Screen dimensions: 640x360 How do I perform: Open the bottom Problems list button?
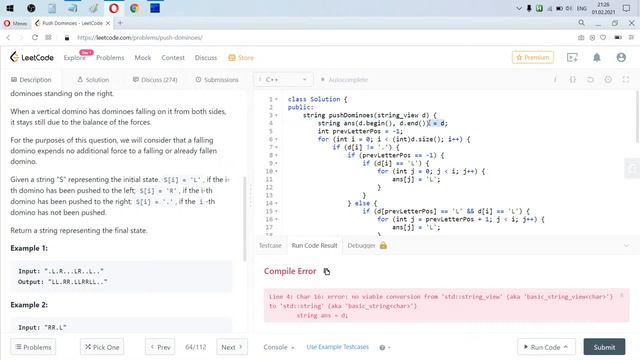point(33,347)
